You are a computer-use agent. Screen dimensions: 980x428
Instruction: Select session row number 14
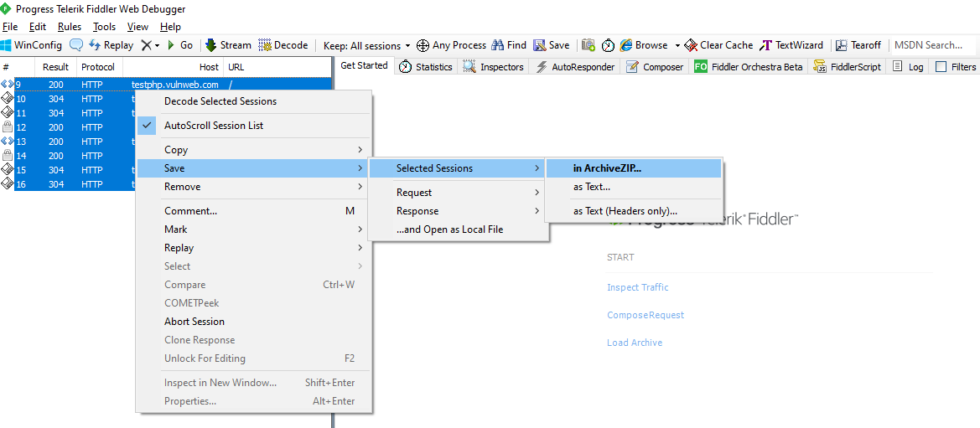[69, 156]
